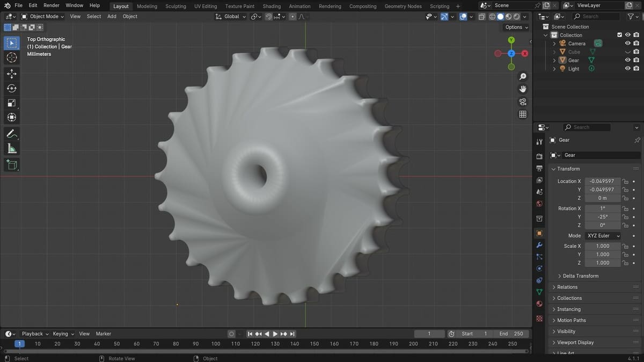Click the red X axis gizmo ball
This screenshot has height=362, width=644.
[525, 53]
